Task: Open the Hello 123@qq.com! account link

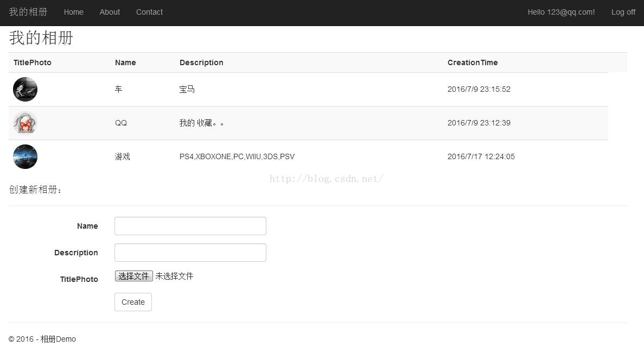Action: [x=561, y=12]
